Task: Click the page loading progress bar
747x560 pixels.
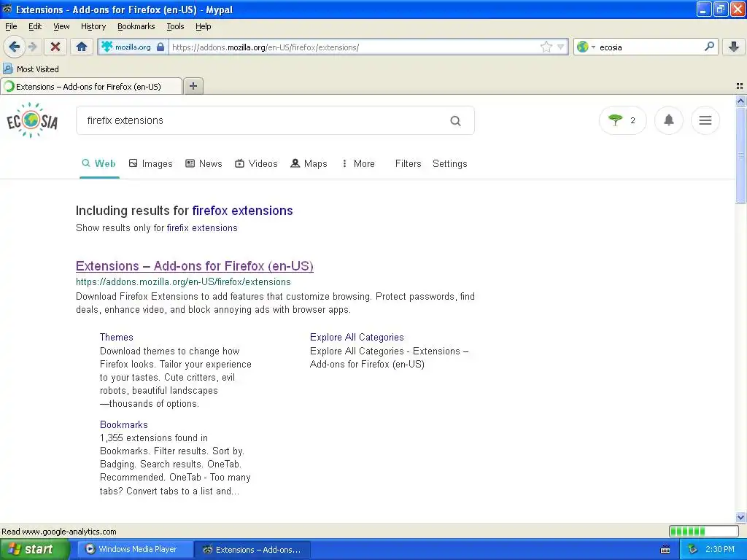Action: [x=703, y=531]
